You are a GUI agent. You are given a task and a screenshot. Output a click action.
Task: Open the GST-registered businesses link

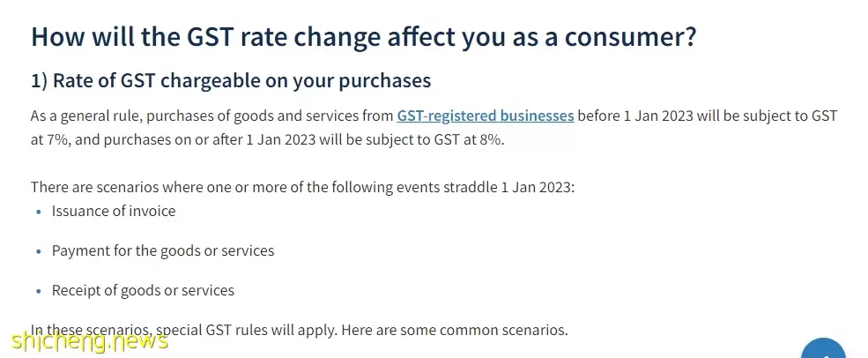[485, 116]
